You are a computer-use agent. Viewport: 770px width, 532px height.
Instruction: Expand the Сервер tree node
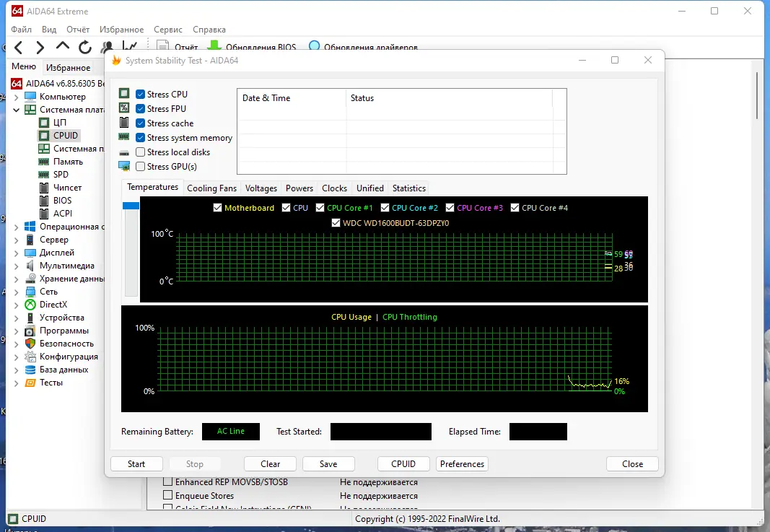pyautogui.click(x=16, y=240)
